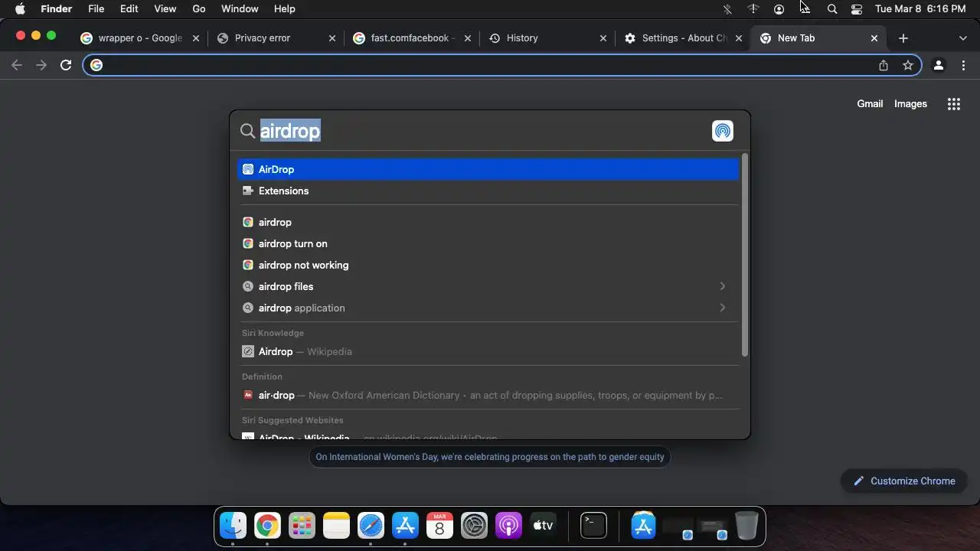Open the air·drop dictionary definition result
Viewport: 980px width, 551px height.
[x=488, y=395]
